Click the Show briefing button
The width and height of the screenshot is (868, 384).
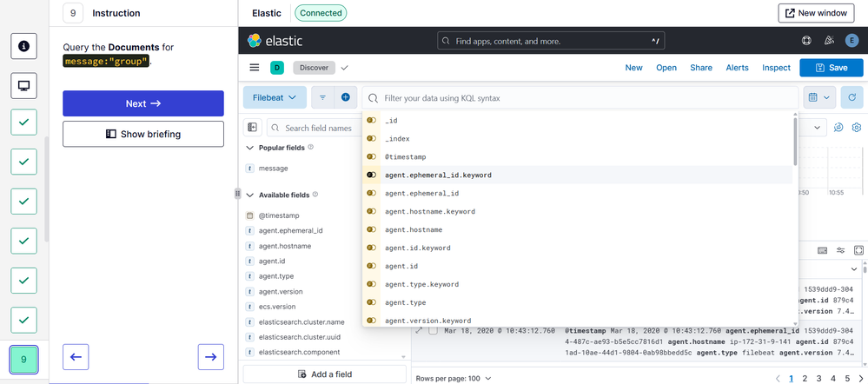pyautogui.click(x=143, y=134)
